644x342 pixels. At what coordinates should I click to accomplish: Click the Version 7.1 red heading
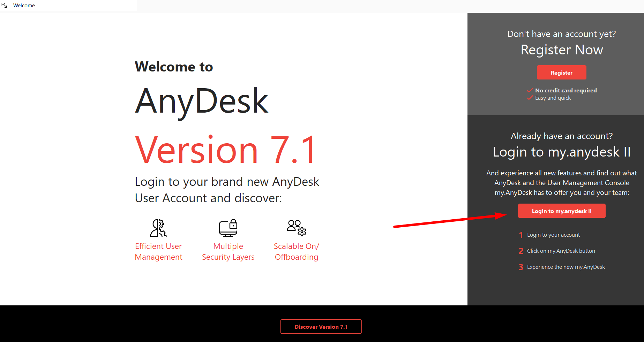pos(225,150)
